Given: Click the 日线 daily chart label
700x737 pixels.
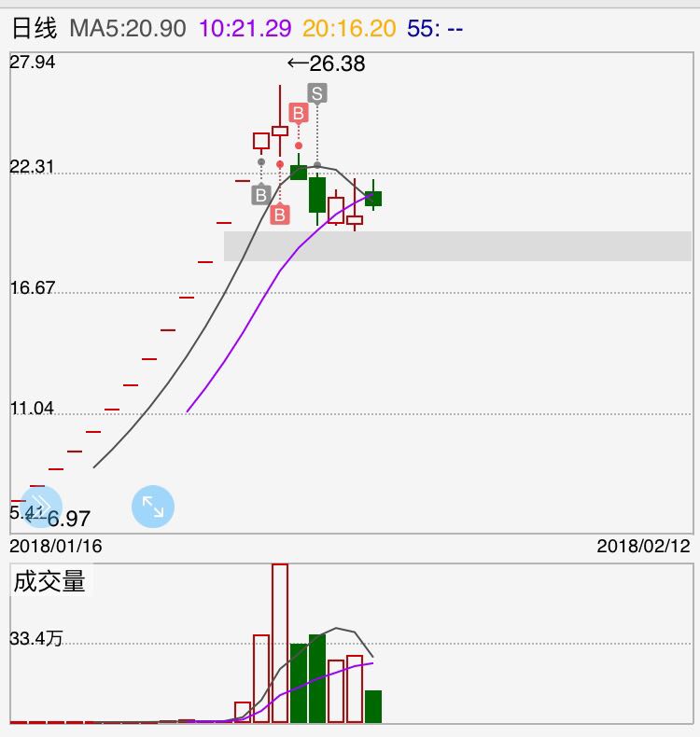Looking at the screenshot, I should point(35,28).
